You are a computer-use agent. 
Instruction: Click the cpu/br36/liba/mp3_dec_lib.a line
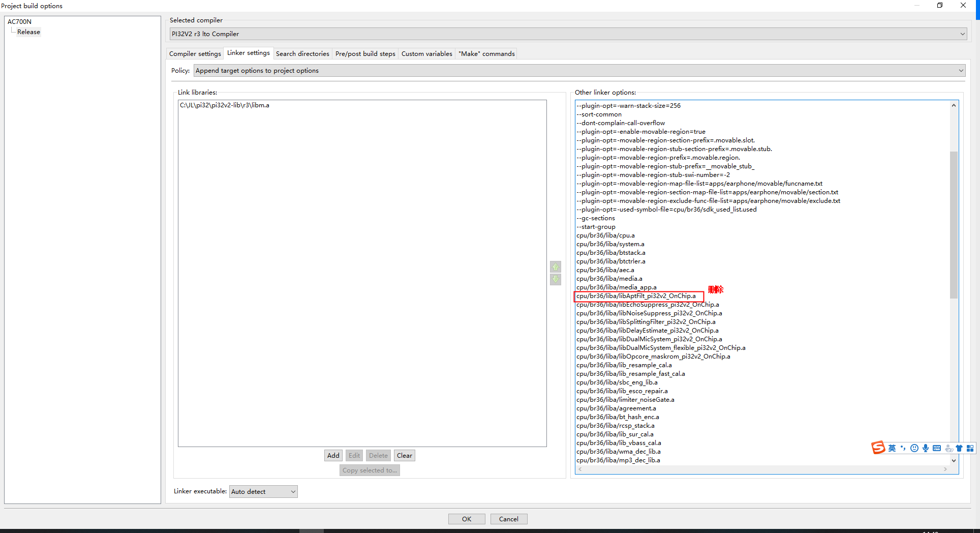pyautogui.click(x=619, y=460)
